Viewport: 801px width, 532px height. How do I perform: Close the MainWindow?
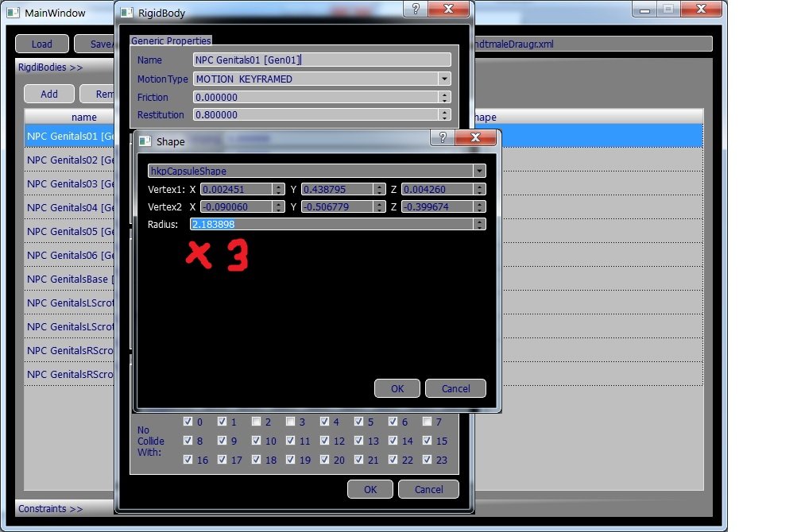click(702, 10)
